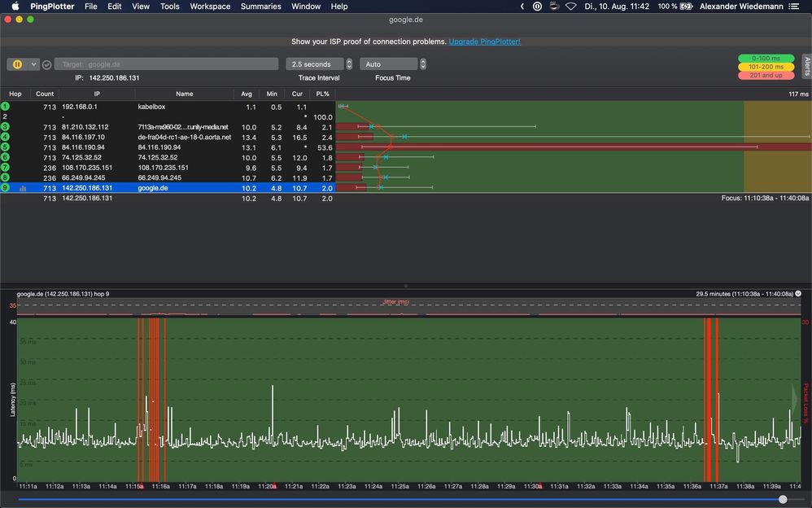Toggle the timeline graph icon on hop 9 row
This screenshot has height=508, width=812.
pos(23,188)
